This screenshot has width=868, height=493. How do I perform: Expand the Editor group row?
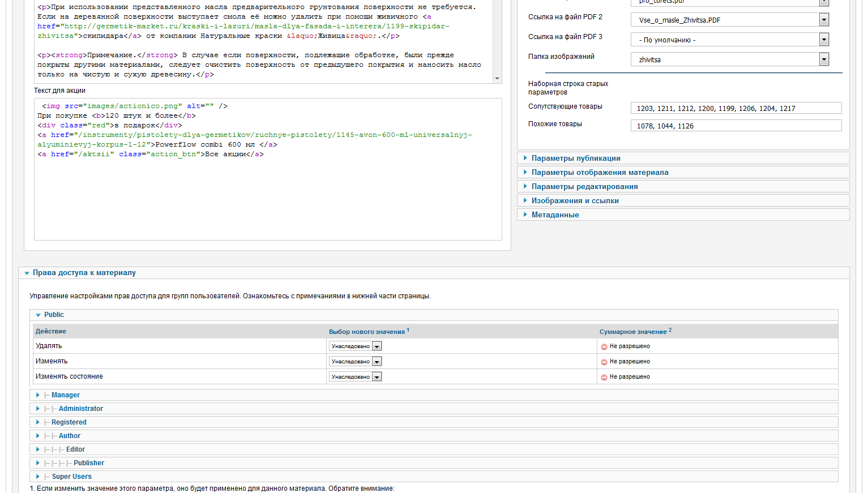(x=75, y=449)
